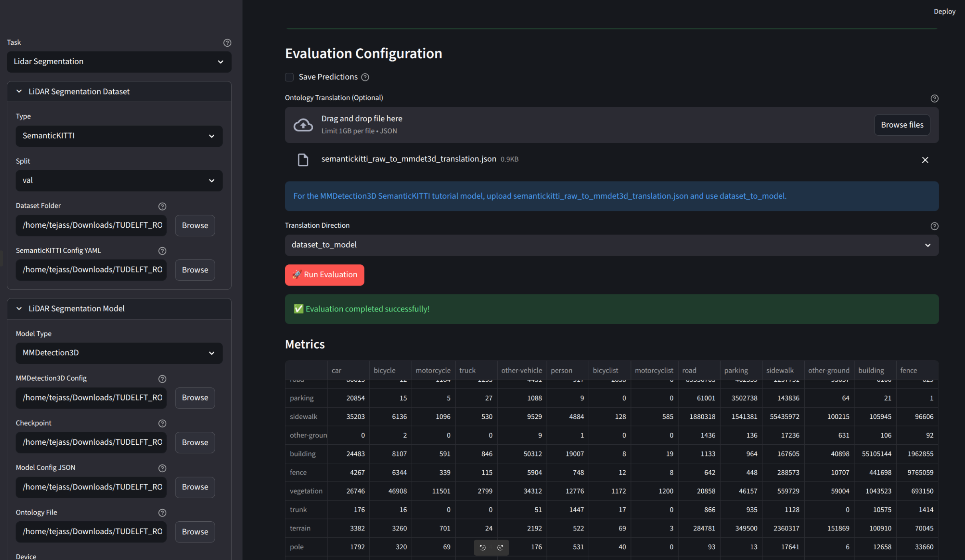Screen dimensions: 965x560
Task: Enable the Save Predictions checkbox
Action: click(289, 77)
